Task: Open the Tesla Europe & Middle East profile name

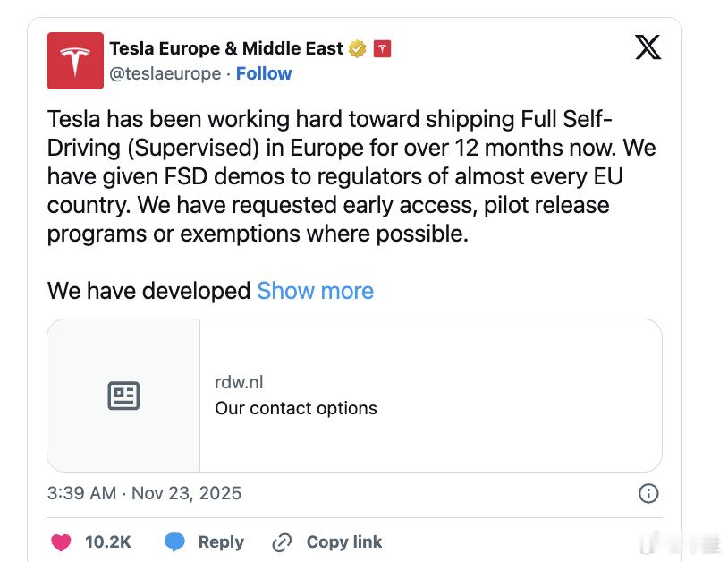Action: click(x=225, y=48)
